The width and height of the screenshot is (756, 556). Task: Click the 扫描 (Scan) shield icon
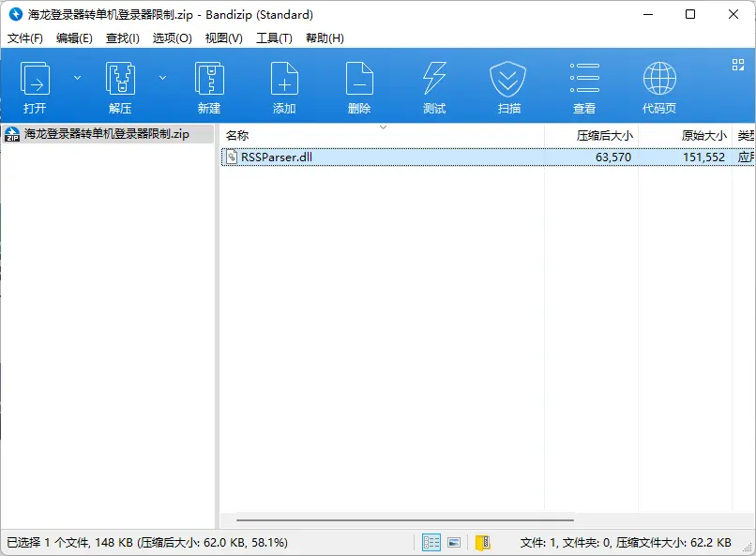[508, 81]
